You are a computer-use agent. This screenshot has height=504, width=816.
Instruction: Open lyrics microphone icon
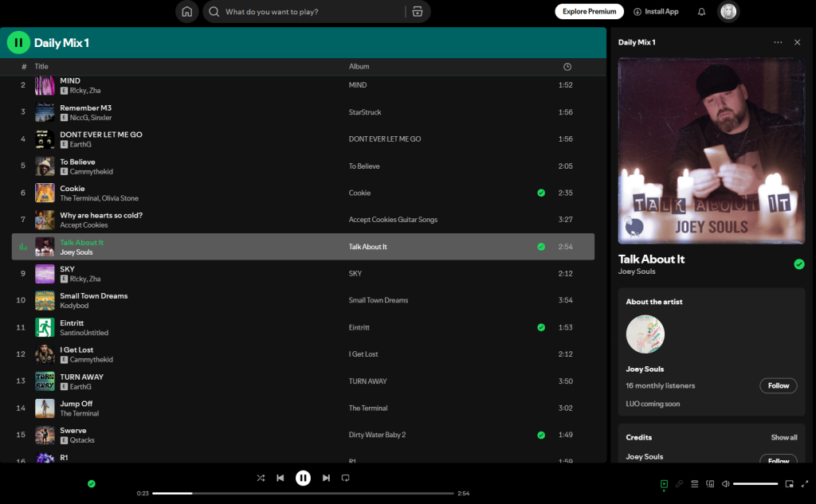coord(679,484)
